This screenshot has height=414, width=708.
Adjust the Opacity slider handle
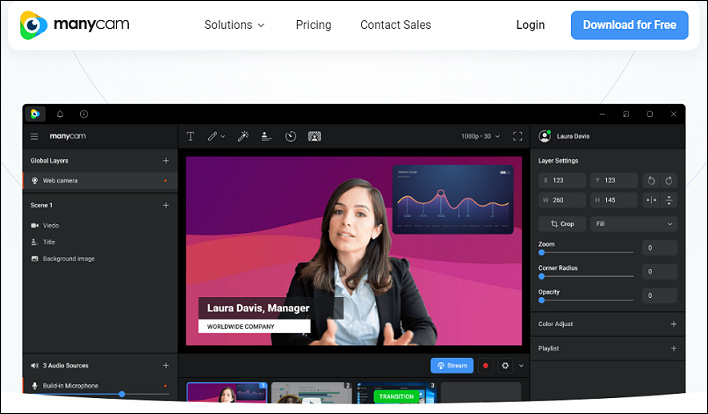click(x=541, y=300)
